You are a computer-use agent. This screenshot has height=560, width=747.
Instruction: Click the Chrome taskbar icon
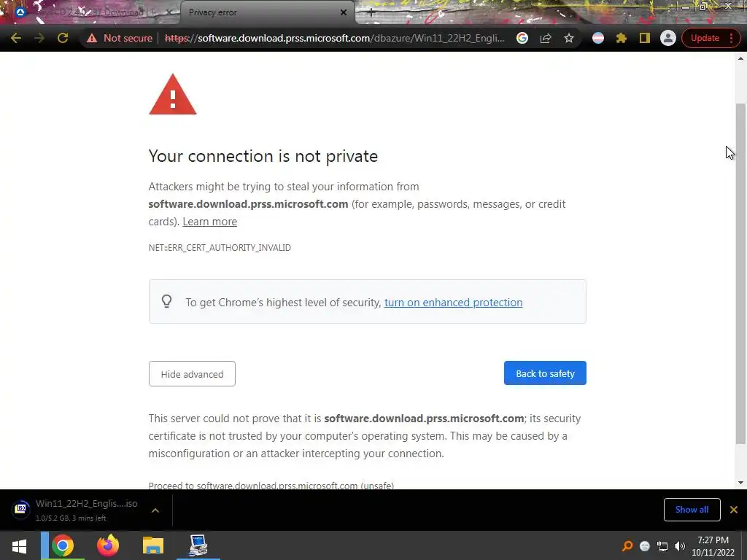tap(63, 545)
